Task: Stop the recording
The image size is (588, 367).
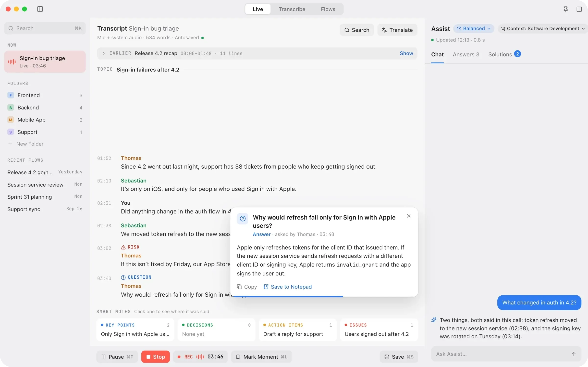Action: pos(155,357)
